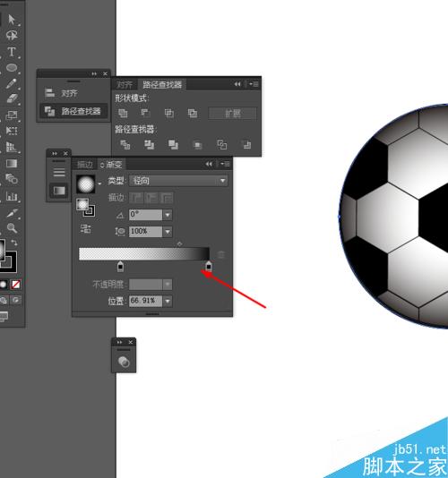Screen dimensions: 448x478
Task: Select the Shape Builder tool
Action: pos(12,179)
